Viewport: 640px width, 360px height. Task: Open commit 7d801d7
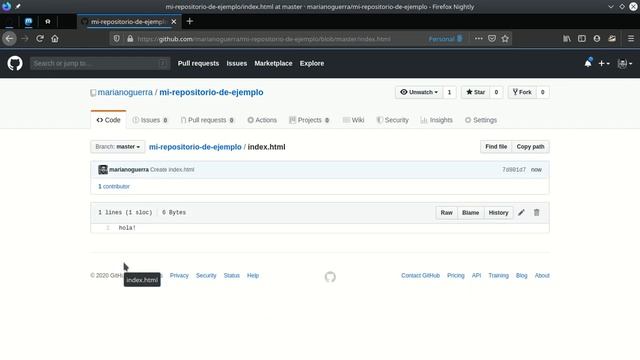click(x=514, y=169)
